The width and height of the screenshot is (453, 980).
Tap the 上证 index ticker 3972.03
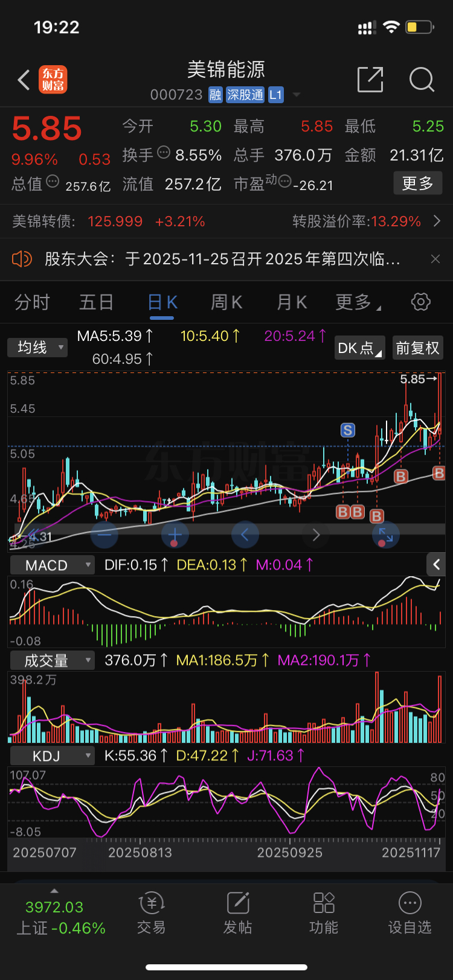pyautogui.click(x=54, y=907)
